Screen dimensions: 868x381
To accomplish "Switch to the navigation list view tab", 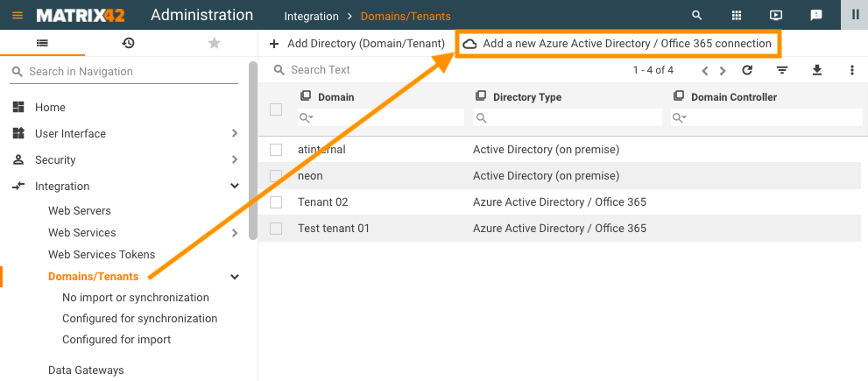I will click(x=43, y=43).
